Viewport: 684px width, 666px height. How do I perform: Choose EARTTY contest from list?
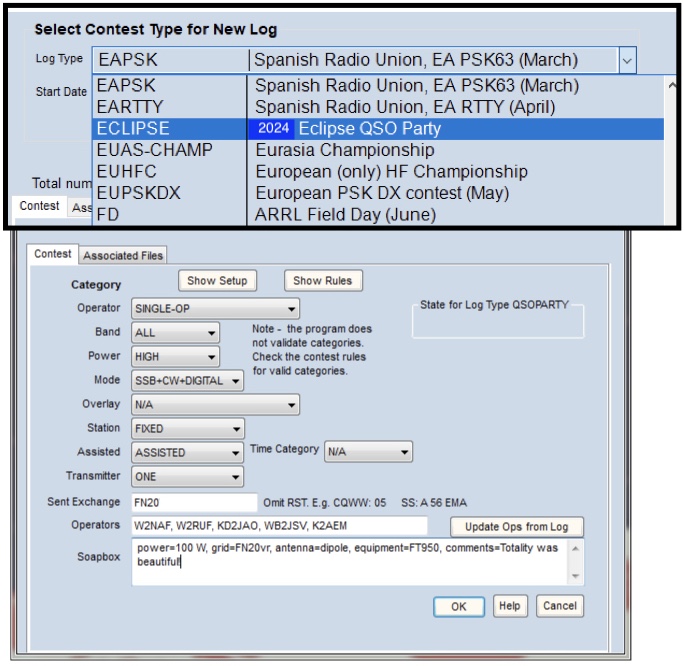[x=362, y=107]
